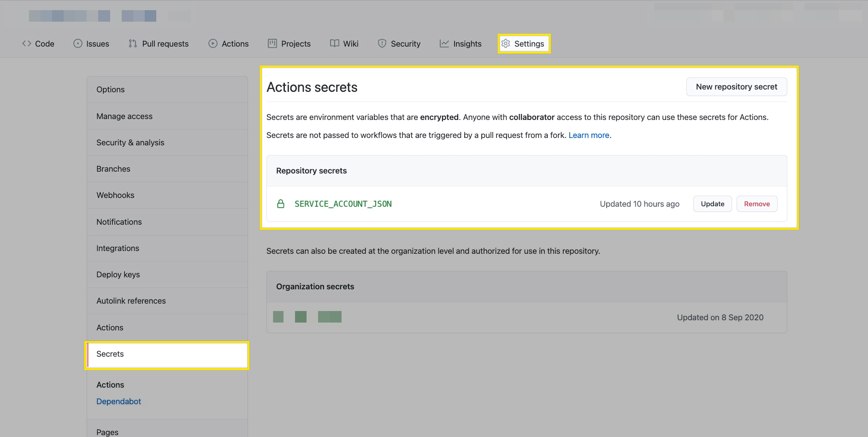Go to the Pull requests tab
This screenshot has width=868, height=437.
tap(159, 43)
